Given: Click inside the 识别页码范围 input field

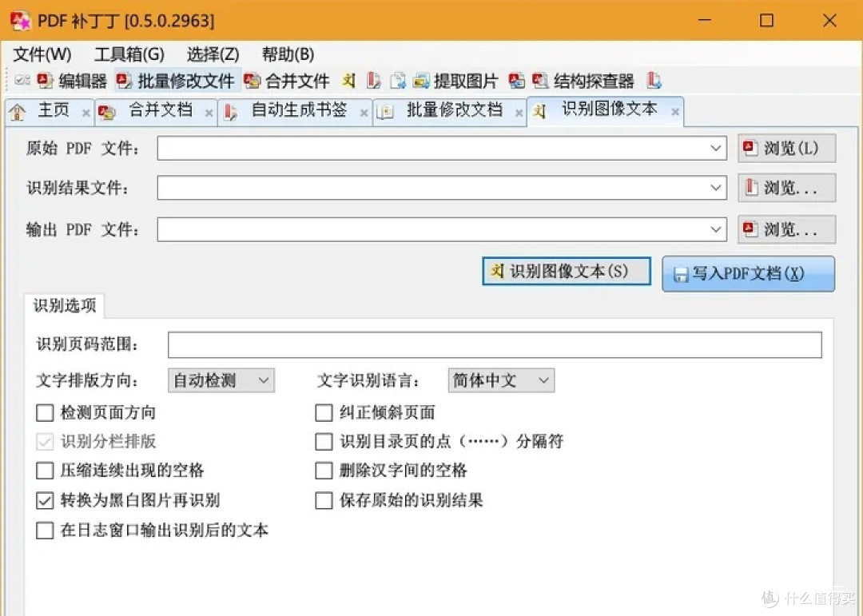Looking at the screenshot, I should (x=479, y=344).
